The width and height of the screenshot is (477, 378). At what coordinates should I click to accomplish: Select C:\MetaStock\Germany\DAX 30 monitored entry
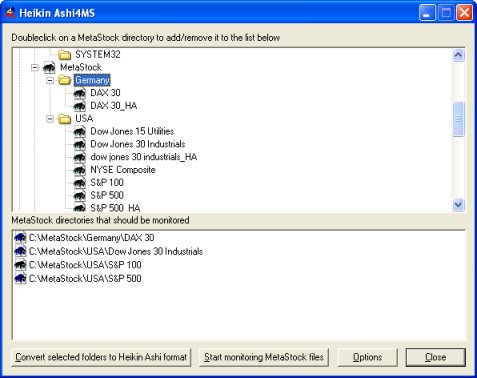(91, 238)
